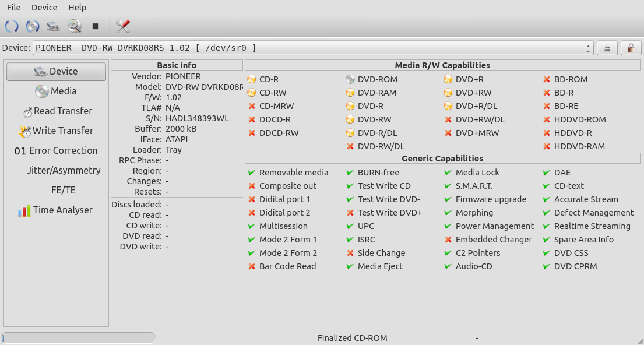
Task: Click the CD-RW writable disc icon
Action: (251, 93)
